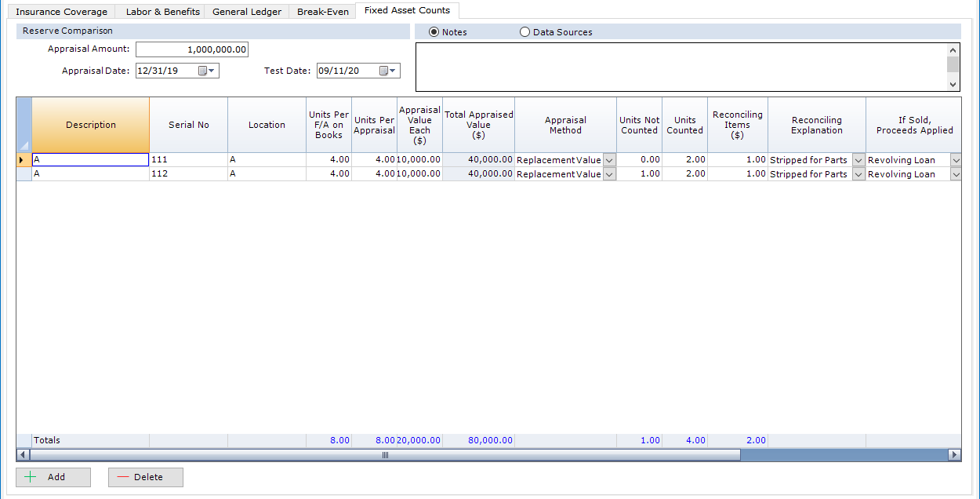Select the Notes radio button

(434, 32)
